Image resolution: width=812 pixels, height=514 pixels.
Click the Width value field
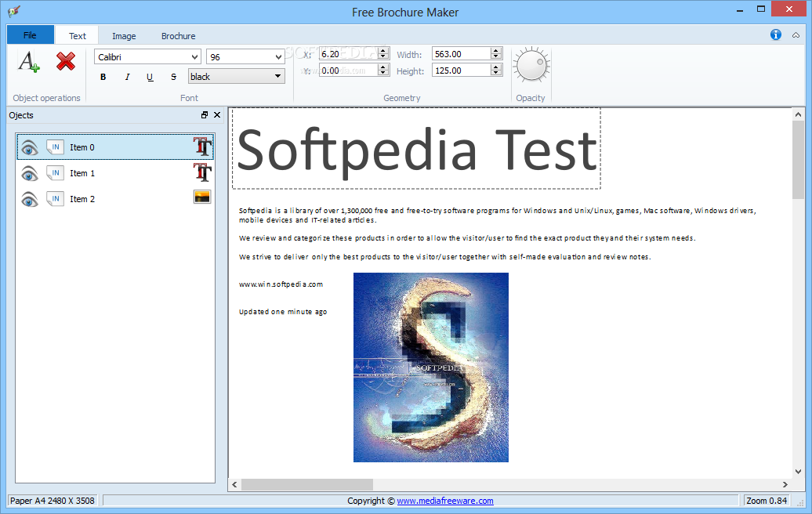click(x=462, y=54)
